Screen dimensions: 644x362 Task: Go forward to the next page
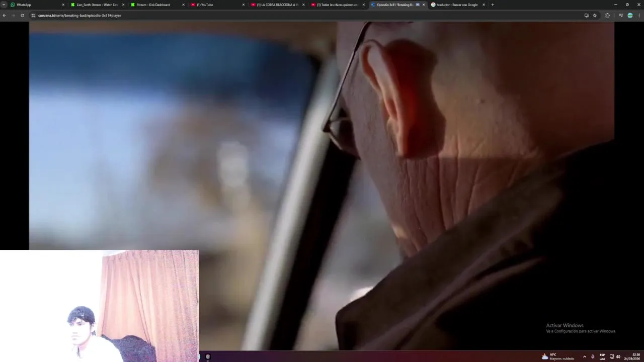(x=13, y=16)
